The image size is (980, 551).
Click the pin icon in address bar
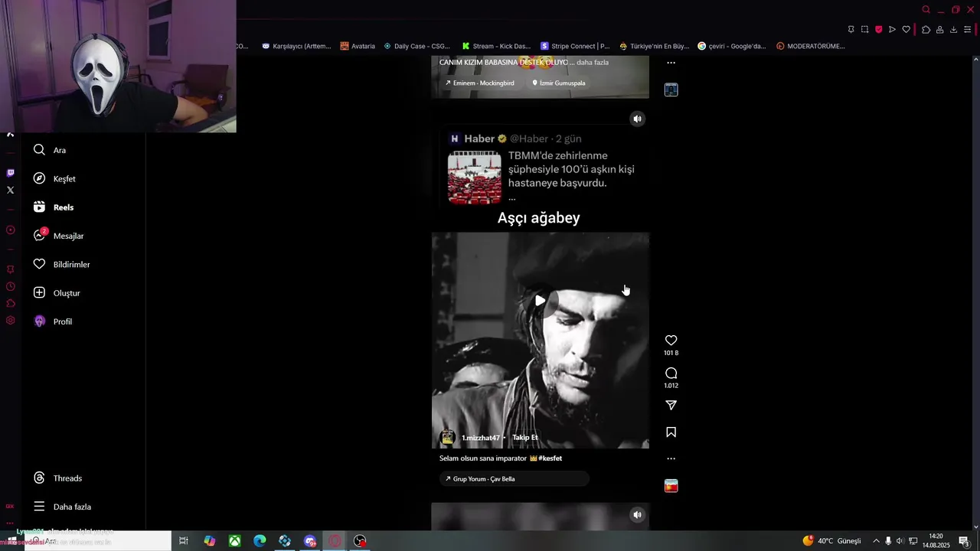[x=851, y=29]
